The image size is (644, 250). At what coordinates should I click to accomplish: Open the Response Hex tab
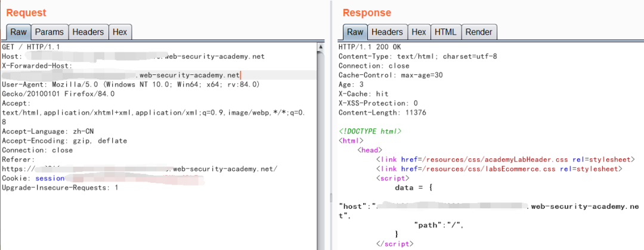point(419,32)
